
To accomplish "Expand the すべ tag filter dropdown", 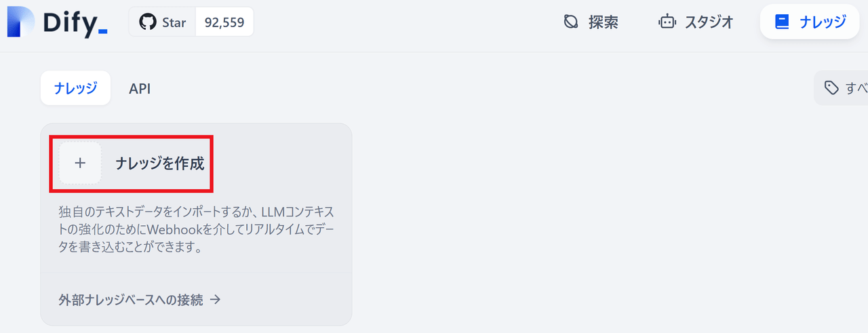I will (x=842, y=88).
